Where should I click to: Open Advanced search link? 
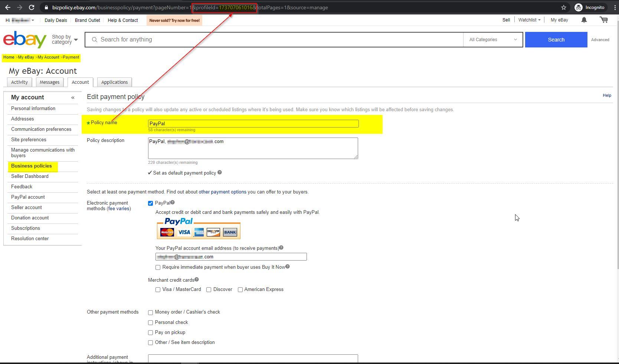pyautogui.click(x=600, y=40)
